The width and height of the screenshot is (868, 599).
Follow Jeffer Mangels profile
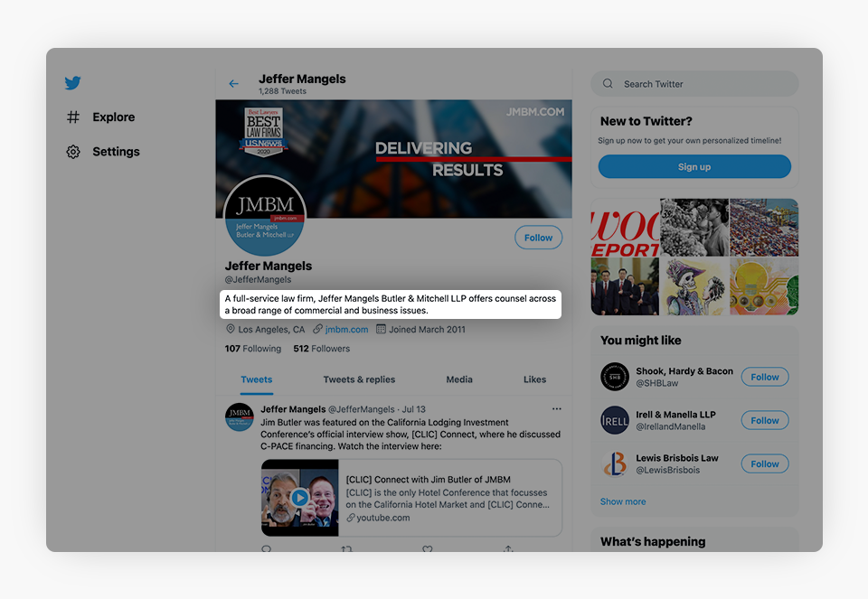click(538, 238)
